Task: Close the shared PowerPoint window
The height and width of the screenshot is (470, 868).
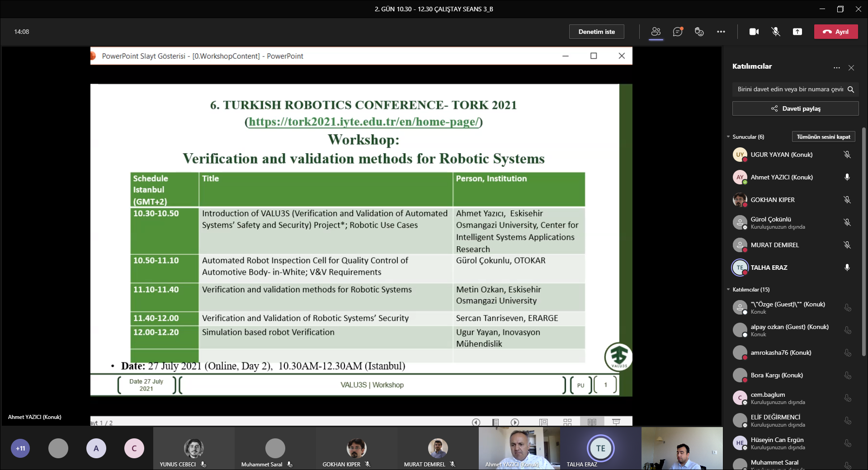Action: tap(622, 56)
